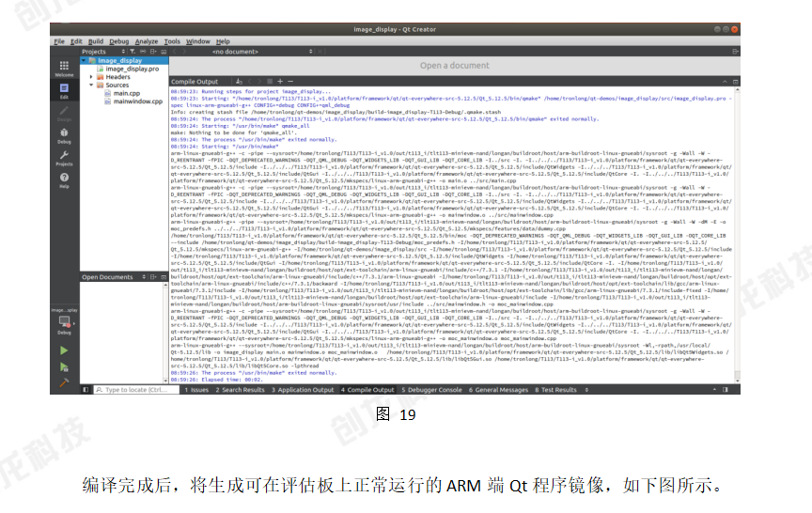Open the Help menu

coord(223,41)
